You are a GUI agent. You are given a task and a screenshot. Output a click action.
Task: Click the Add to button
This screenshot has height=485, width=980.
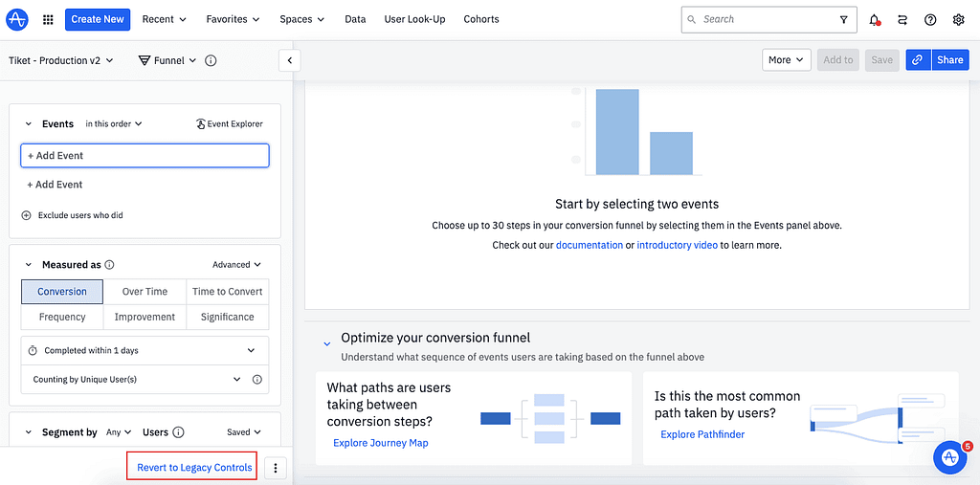838,60
